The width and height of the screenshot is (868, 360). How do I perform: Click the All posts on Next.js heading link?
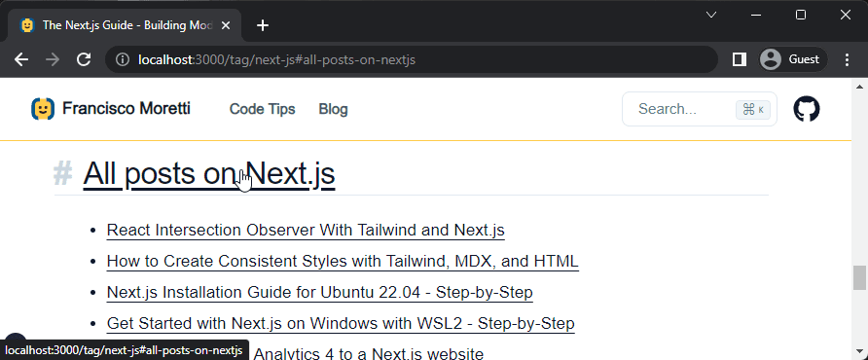209,173
